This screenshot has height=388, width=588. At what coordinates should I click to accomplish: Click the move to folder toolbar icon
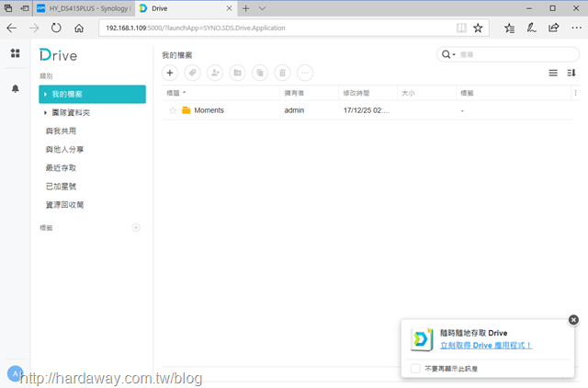[237, 73]
